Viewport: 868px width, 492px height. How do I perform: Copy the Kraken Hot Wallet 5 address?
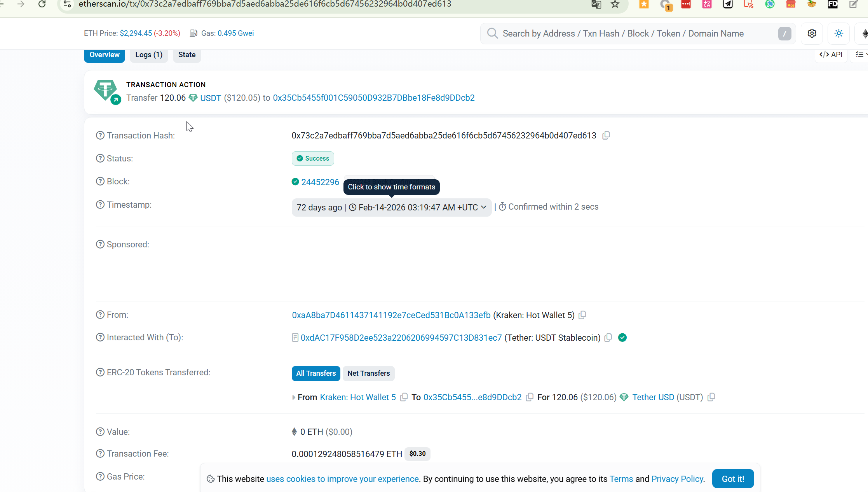pyautogui.click(x=582, y=315)
